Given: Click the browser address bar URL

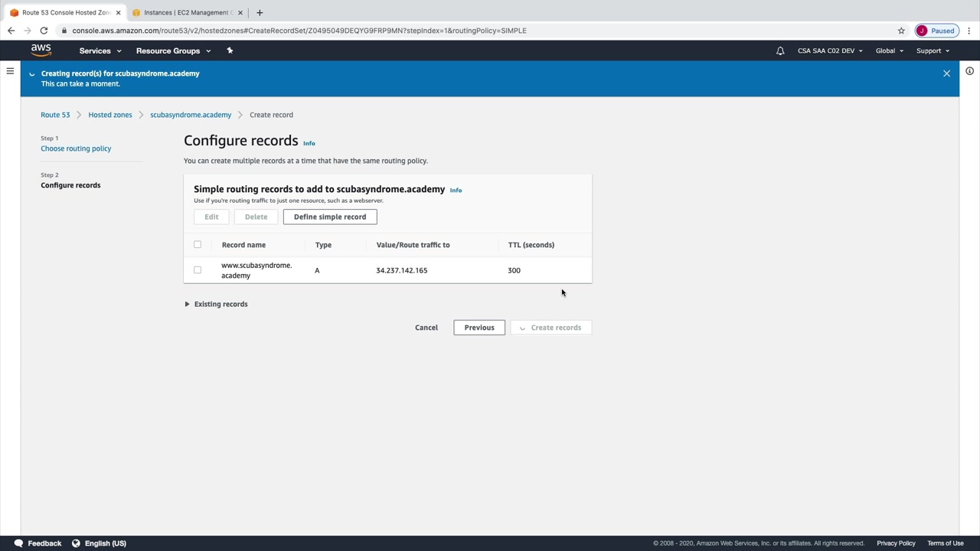Looking at the screenshot, I should (299, 31).
